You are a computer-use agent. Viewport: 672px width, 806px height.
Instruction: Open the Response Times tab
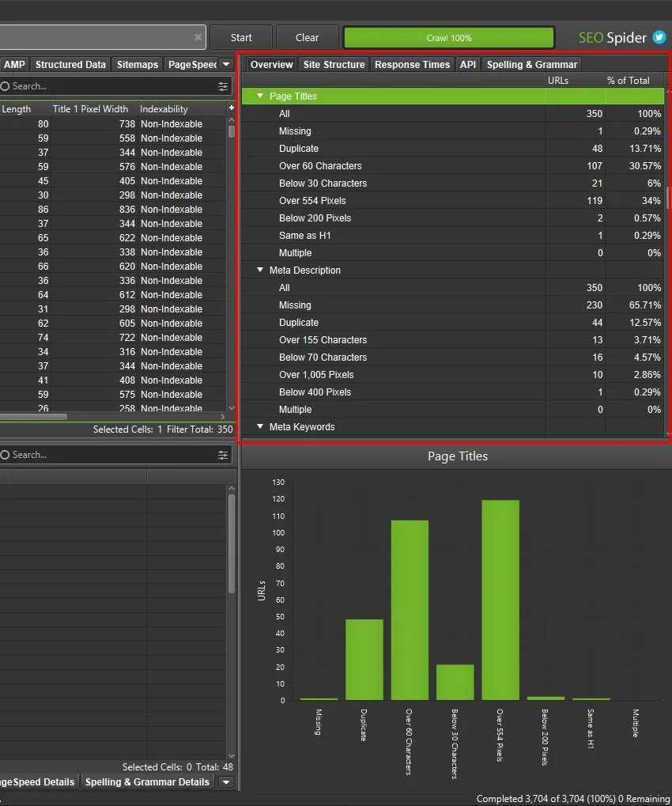coord(412,64)
